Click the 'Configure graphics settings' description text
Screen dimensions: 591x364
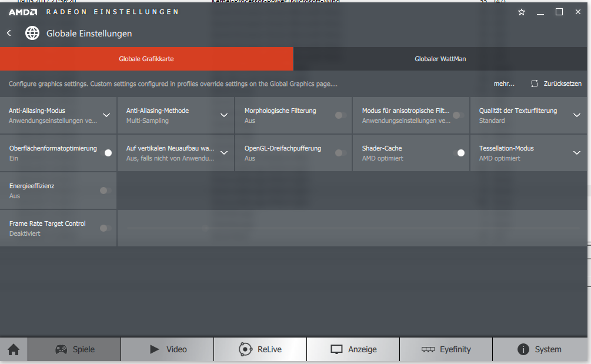point(173,84)
